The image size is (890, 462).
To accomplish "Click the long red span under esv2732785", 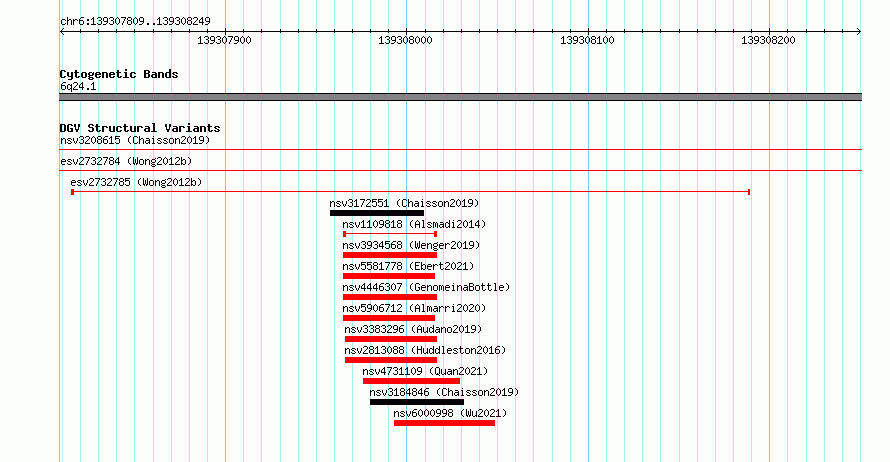I will tap(411, 192).
